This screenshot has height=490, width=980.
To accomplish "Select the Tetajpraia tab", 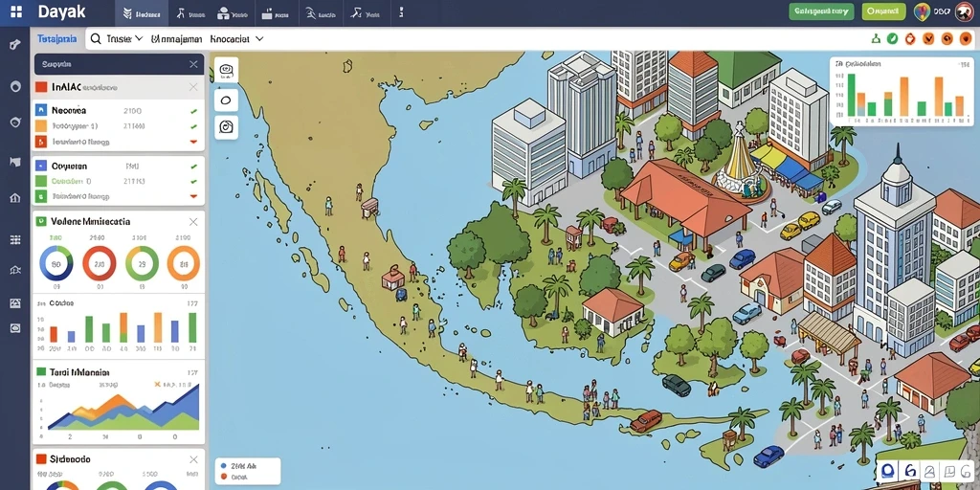I will pyautogui.click(x=56, y=38).
